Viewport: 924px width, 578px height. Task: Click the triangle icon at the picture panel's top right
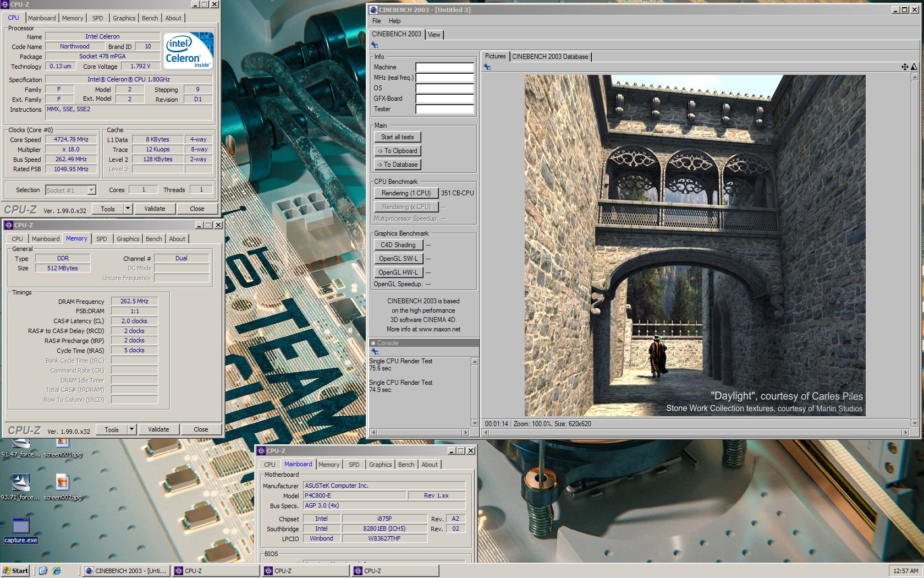point(914,67)
